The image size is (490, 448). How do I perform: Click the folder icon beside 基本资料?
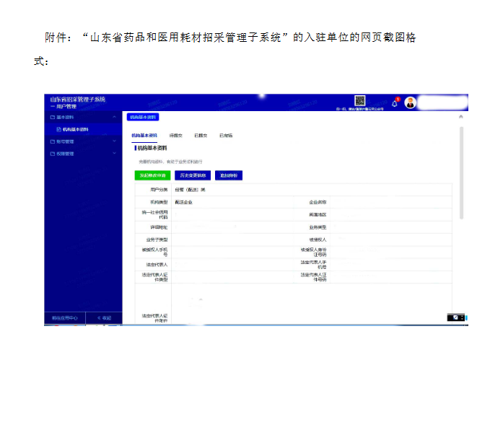[x=52, y=117]
